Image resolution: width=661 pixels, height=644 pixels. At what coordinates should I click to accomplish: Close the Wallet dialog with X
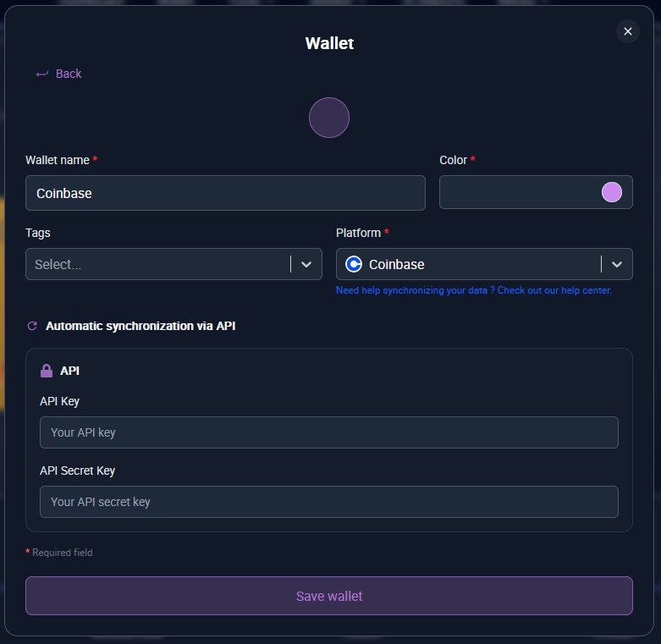(x=627, y=31)
